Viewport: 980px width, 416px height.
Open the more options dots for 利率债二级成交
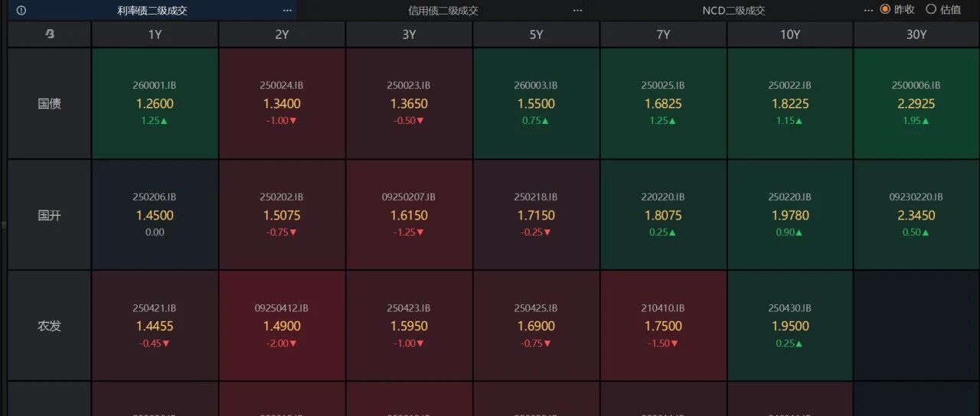(x=287, y=10)
